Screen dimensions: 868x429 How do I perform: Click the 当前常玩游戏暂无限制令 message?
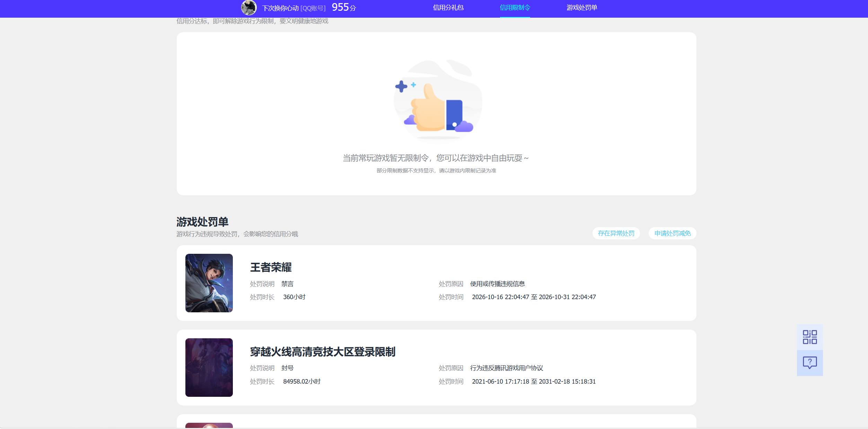(436, 158)
